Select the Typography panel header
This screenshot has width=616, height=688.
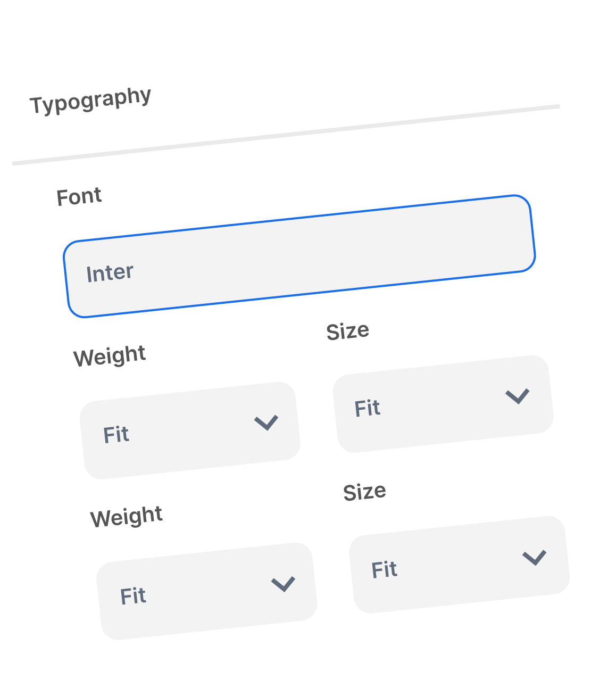(x=90, y=100)
